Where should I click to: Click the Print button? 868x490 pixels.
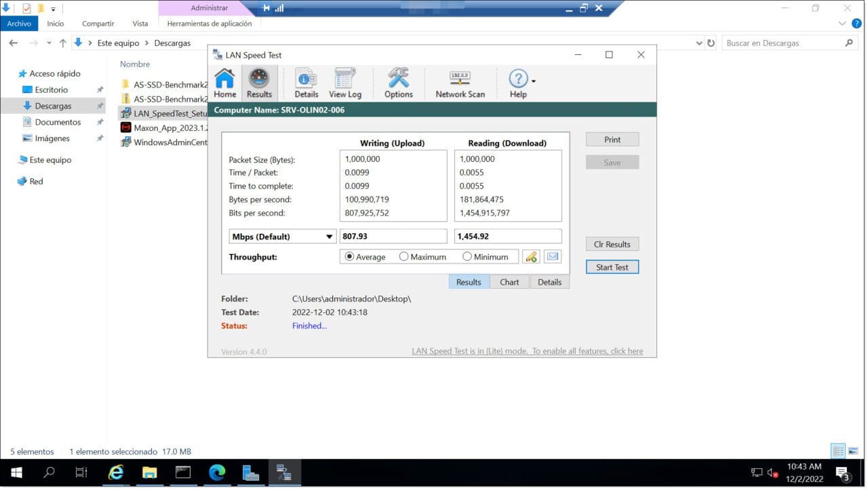tap(612, 140)
